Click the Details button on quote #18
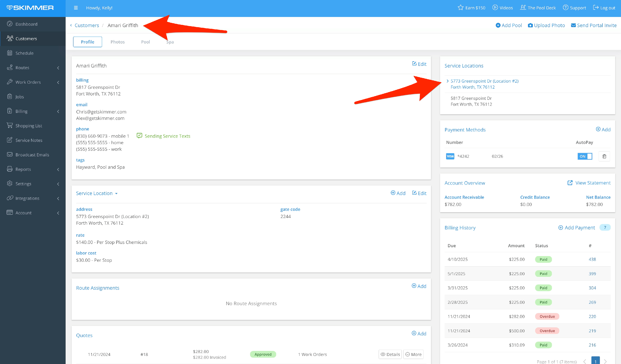This screenshot has width=621, height=364. pyautogui.click(x=390, y=354)
